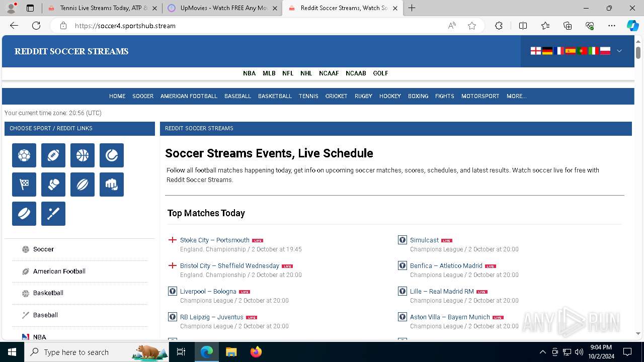Open the NHL top link
The width and height of the screenshot is (644, 362).
[306, 73]
